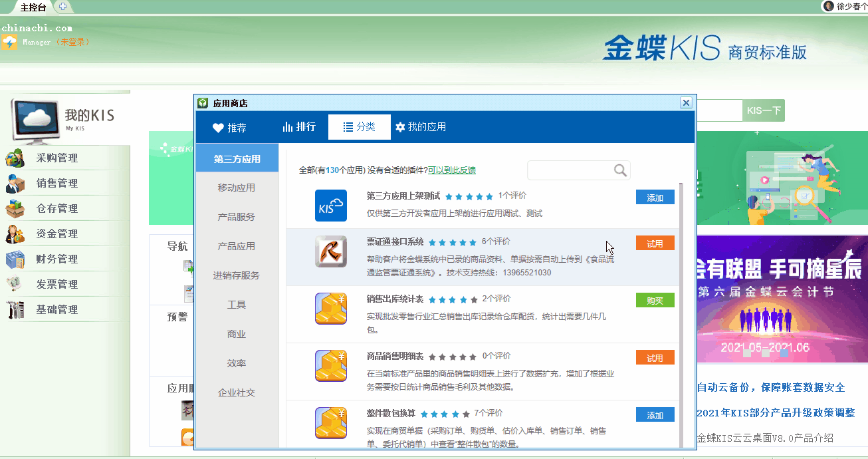The width and height of the screenshot is (868, 459).
Task: Open the 推荐 heart tab
Action: click(x=229, y=127)
